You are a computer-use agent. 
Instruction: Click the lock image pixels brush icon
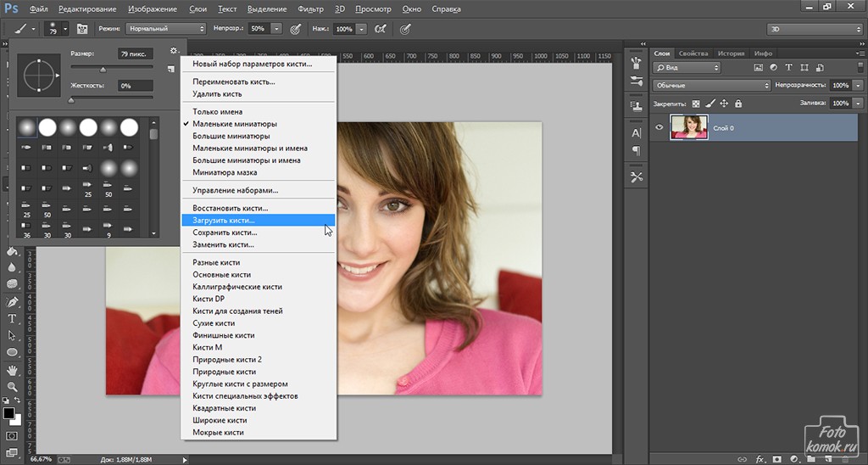(x=709, y=104)
